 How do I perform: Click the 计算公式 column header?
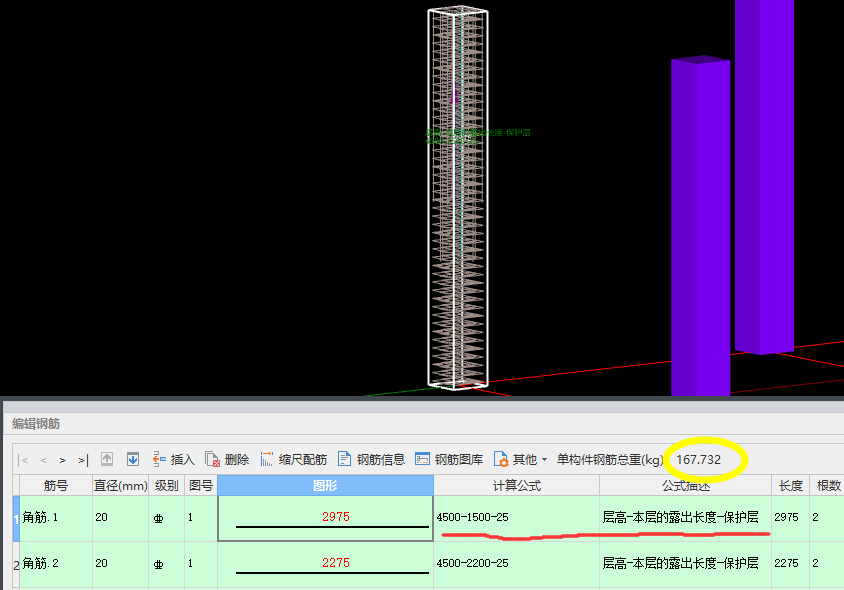[x=516, y=486]
